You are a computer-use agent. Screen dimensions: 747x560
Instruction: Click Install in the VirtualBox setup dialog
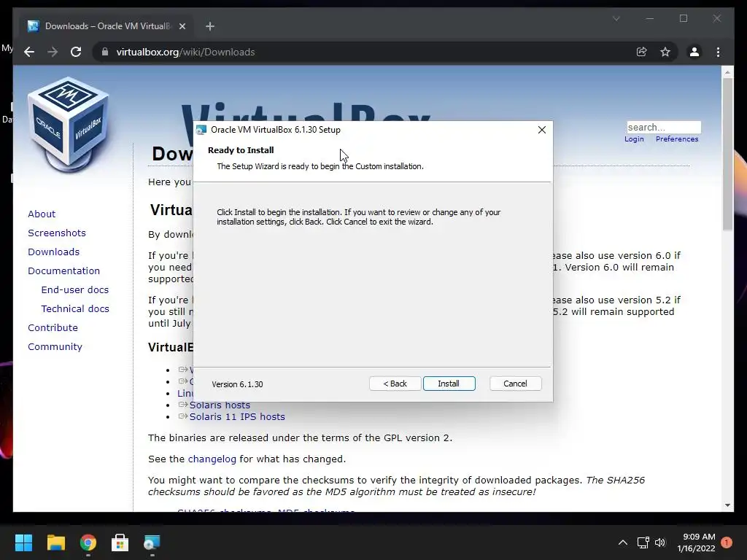[x=449, y=384]
